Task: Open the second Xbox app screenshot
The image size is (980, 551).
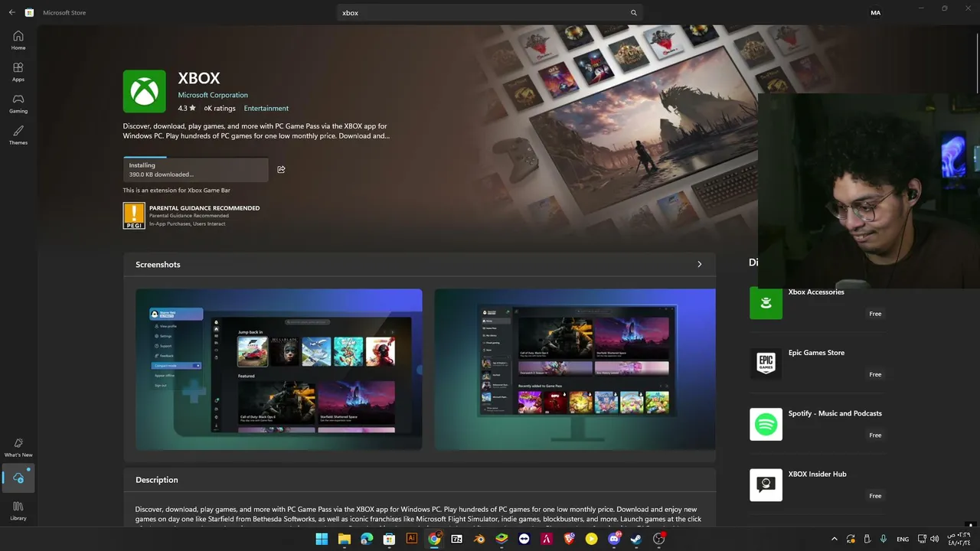Action: click(575, 369)
